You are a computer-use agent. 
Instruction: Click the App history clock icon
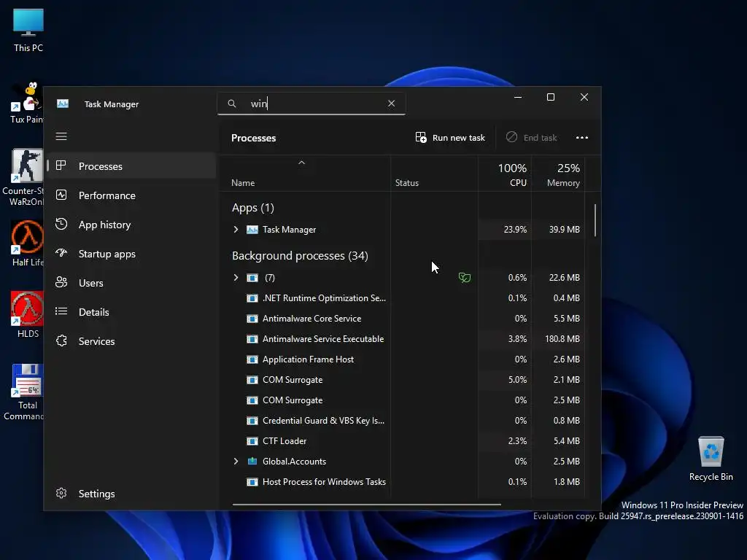(61, 224)
